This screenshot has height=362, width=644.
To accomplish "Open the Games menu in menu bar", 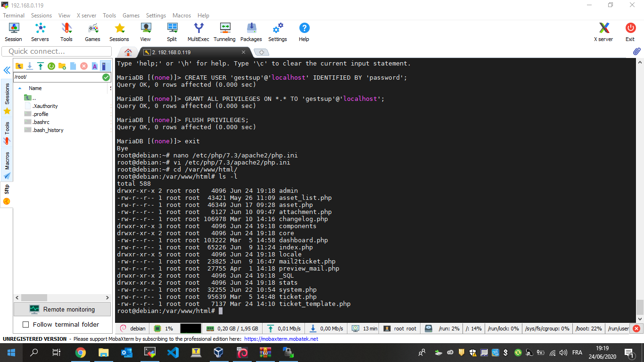I will coord(131,16).
